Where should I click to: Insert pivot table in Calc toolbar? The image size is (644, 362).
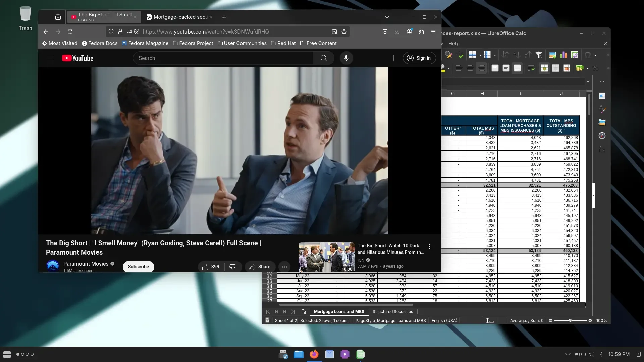575,55
